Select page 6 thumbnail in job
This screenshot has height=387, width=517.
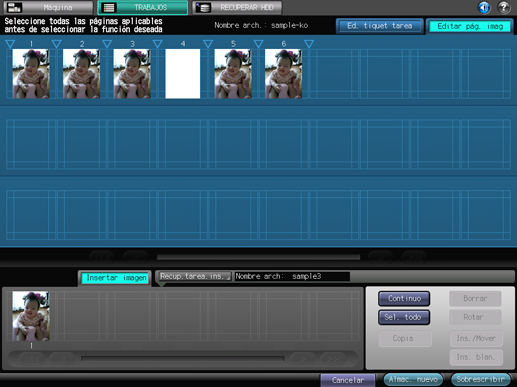(283, 74)
